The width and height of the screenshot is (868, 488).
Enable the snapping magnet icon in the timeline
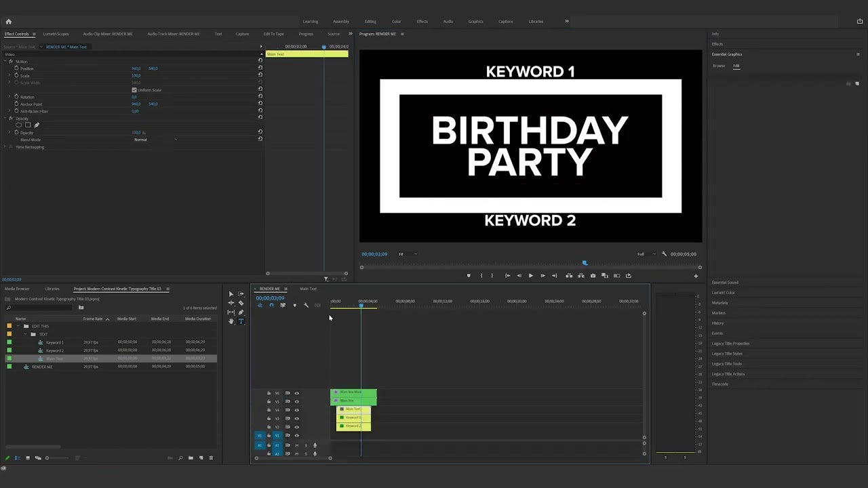[x=260, y=305]
